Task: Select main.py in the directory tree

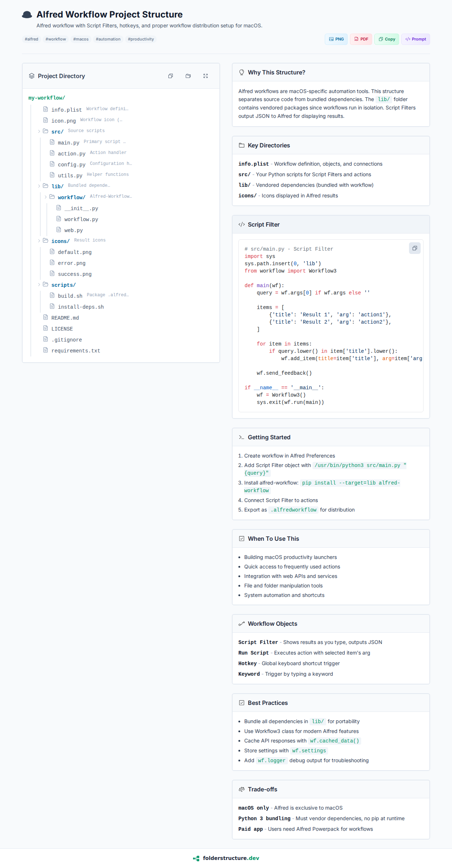Action: tap(69, 142)
